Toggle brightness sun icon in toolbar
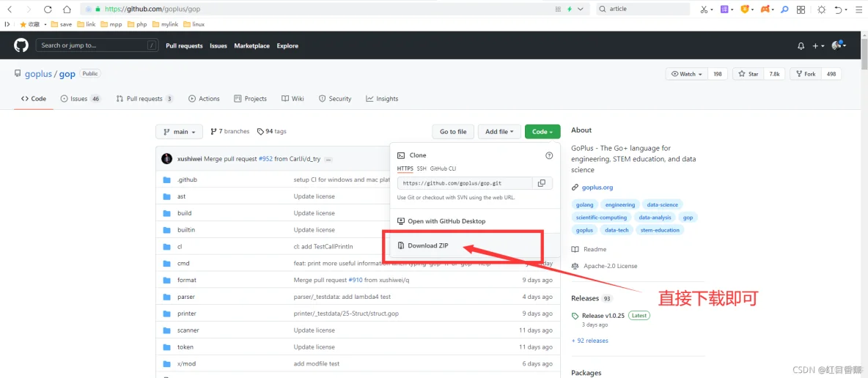This screenshot has width=868, height=378. pyautogui.click(x=822, y=10)
